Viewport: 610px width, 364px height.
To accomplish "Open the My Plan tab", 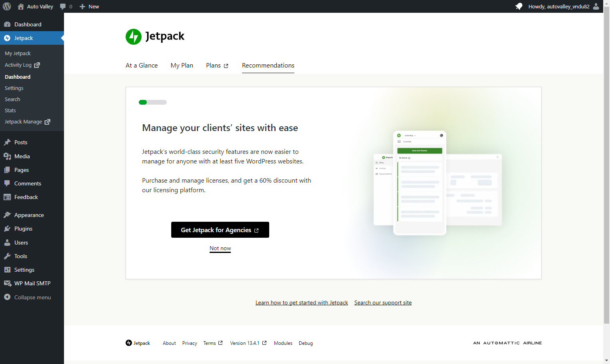I will [x=182, y=66].
